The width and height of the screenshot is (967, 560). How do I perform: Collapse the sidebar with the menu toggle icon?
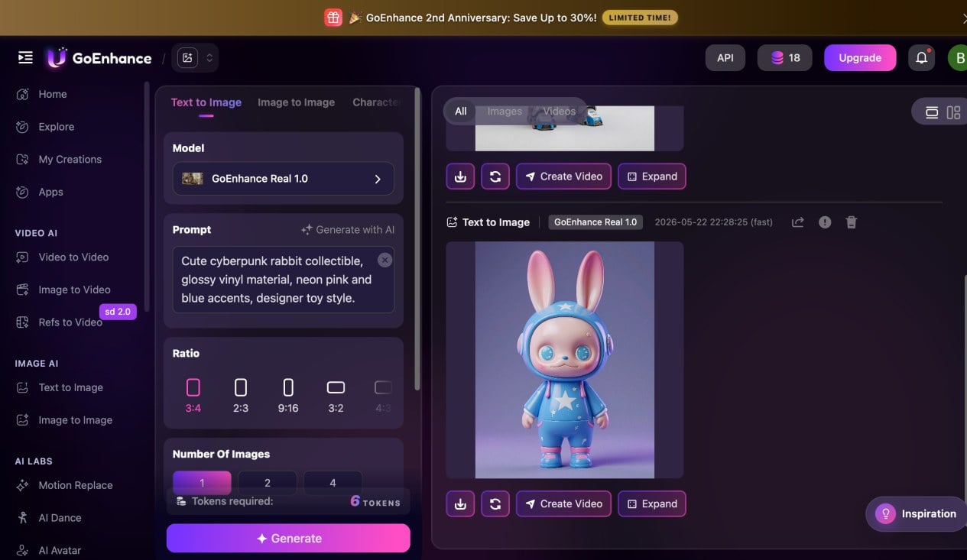tap(25, 57)
